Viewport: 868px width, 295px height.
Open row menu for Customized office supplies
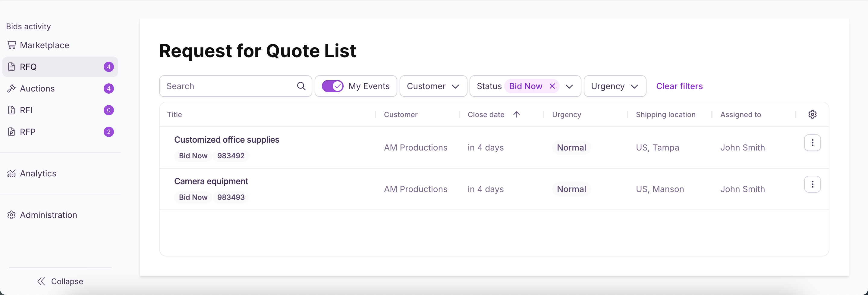[x=812, y=143]
